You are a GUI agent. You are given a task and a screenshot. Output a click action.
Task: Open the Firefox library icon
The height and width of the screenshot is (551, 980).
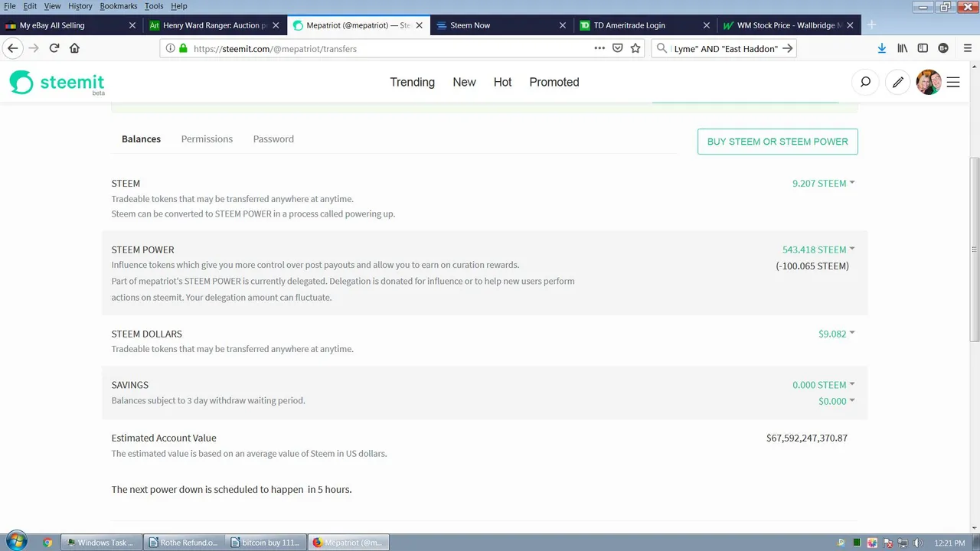click(903, 48)
